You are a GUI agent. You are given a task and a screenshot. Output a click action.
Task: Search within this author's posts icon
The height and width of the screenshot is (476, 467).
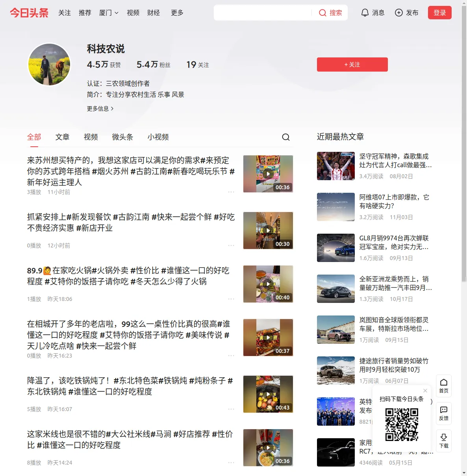(x=286, y=137)
